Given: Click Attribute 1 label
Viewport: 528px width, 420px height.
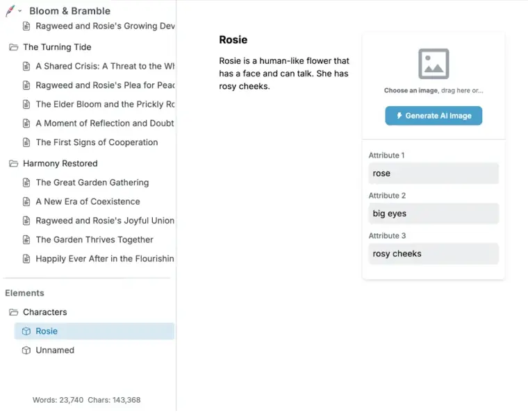Looking at the screenshot, I should 386,156.
